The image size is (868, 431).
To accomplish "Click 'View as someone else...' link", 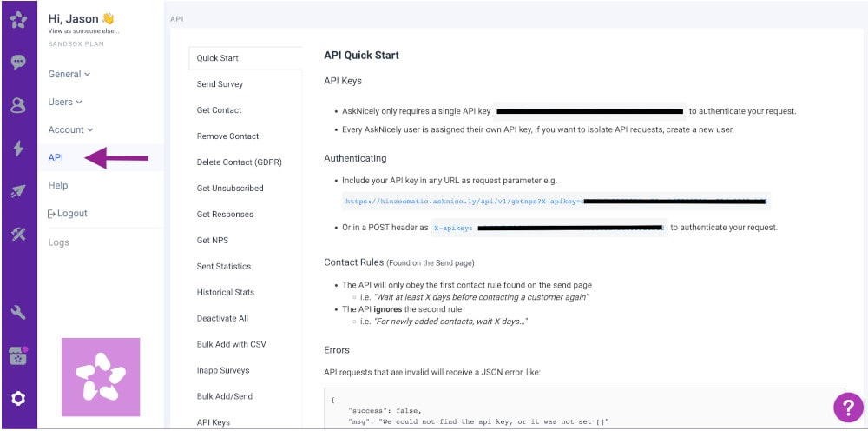I will click(x=83, y=30).
